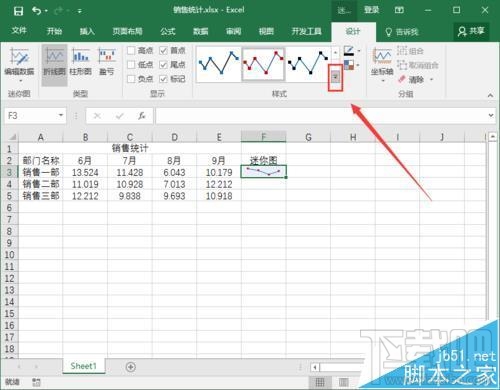The width and height of the screenshot is (500, 390).
Task: Select the column F header
Action: coord(263,137)
